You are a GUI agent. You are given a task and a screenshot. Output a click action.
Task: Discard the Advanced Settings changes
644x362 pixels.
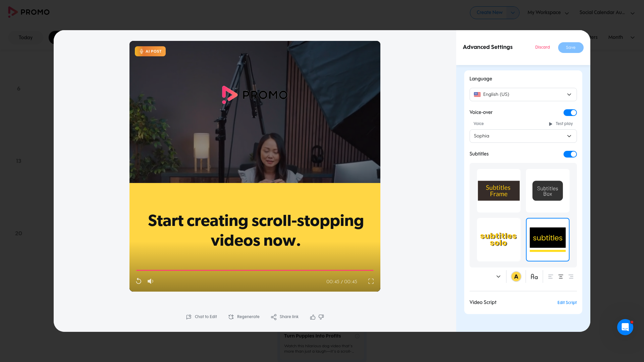click(542, 47)
